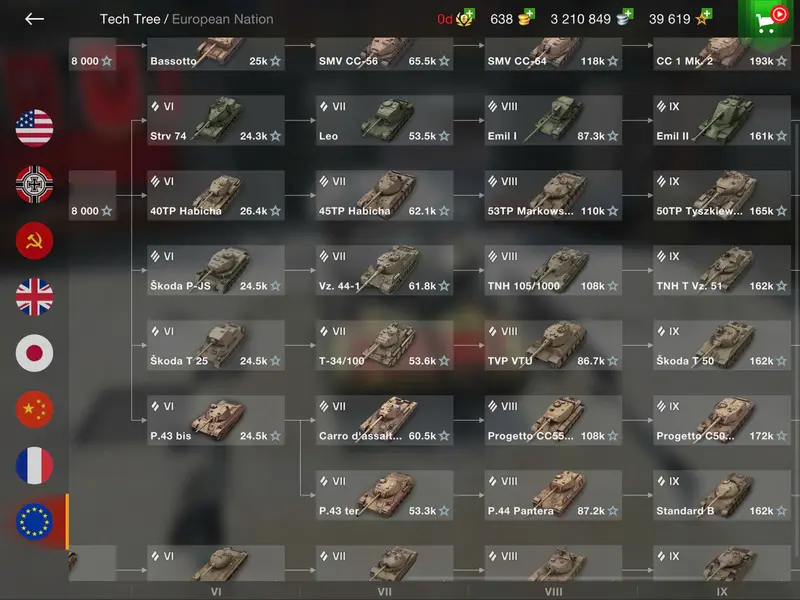
Task: Select the P.44 Pantera tank
Action: (x=553, y=495)
